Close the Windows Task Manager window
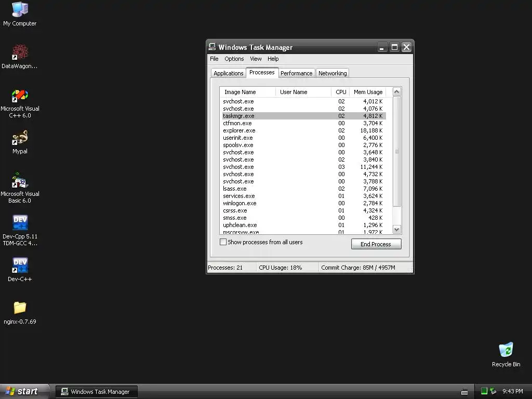 pyautogui.click(x=406, y=47)
